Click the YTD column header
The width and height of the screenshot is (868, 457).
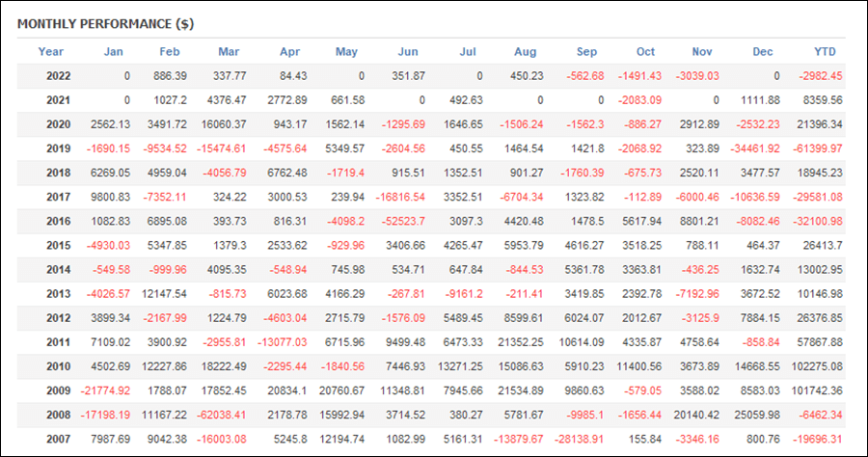[825, 51]
